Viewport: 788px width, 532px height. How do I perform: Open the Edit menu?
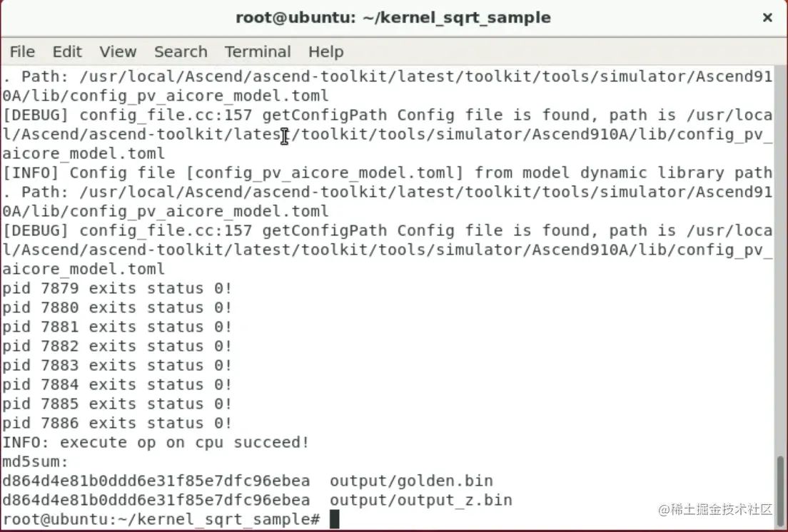pos(67,51)
